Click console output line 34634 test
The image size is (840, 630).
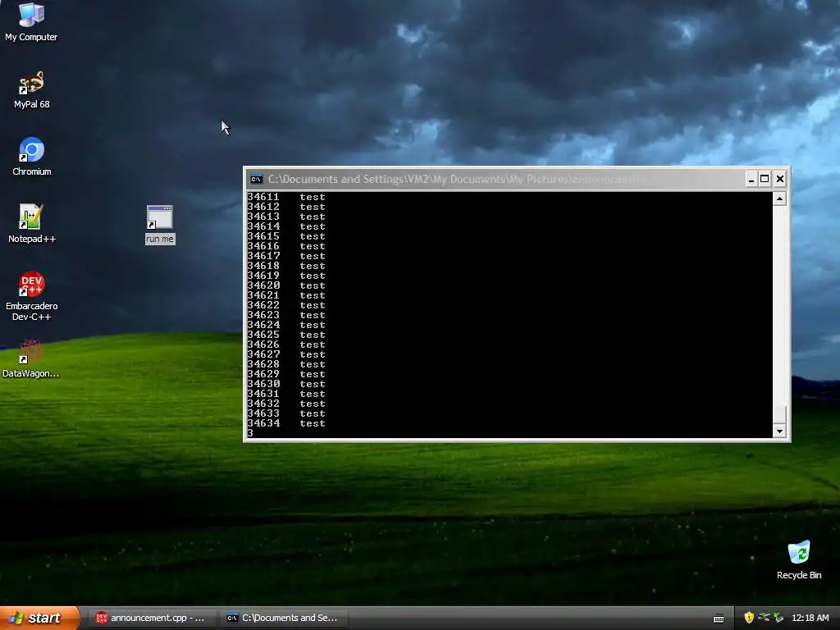pos(286,423)
